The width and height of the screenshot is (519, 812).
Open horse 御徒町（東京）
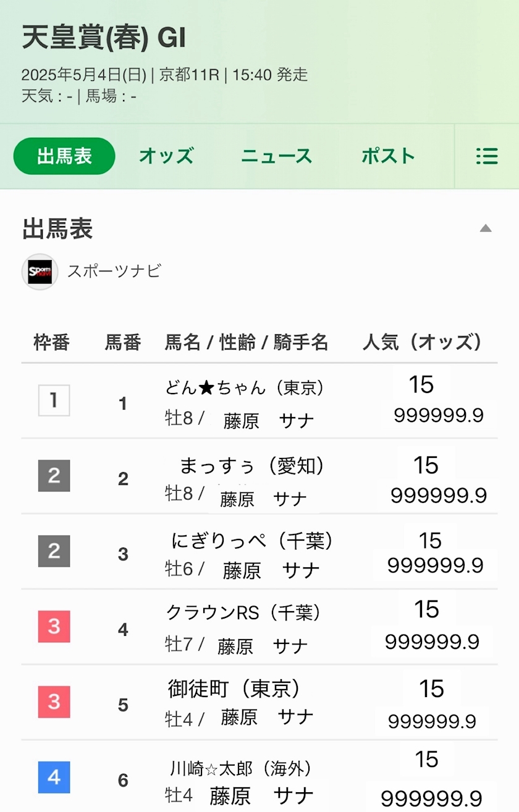234,688
